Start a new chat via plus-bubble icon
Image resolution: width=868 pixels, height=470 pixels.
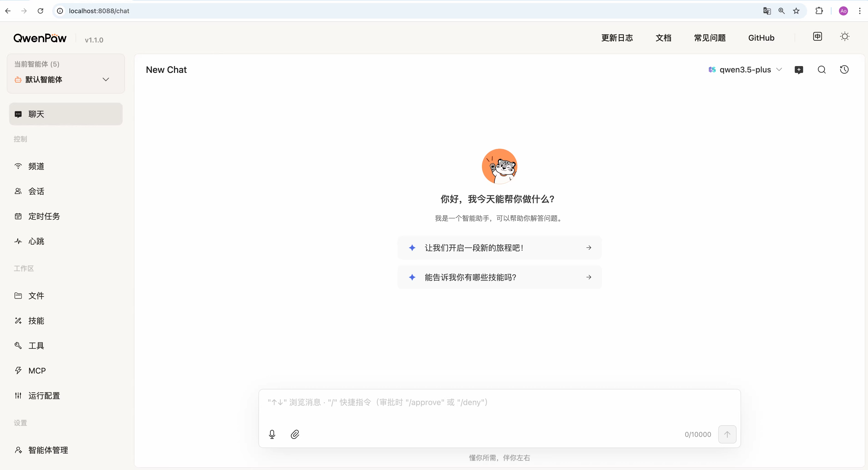click(799, 70)
